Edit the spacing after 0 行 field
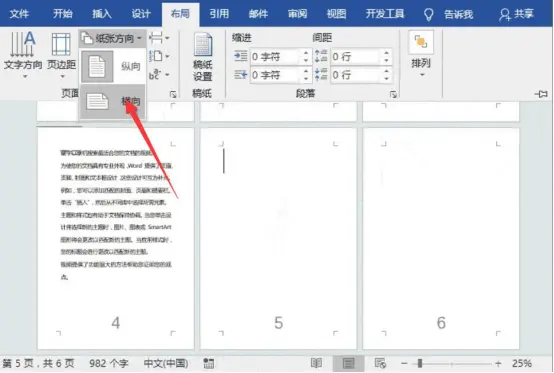 pyautogui.click(x=356, y=75)
